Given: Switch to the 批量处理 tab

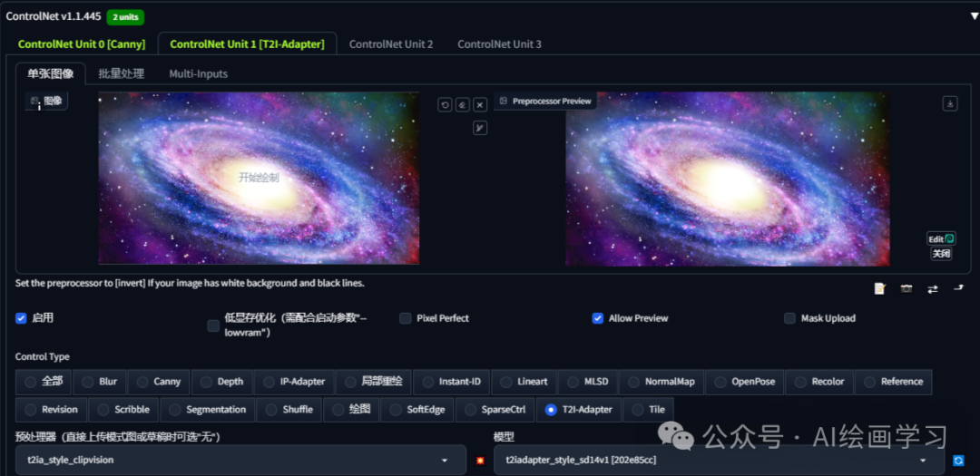Looking at the screenshot, I should pyautogui.click(x=122, y=73).
